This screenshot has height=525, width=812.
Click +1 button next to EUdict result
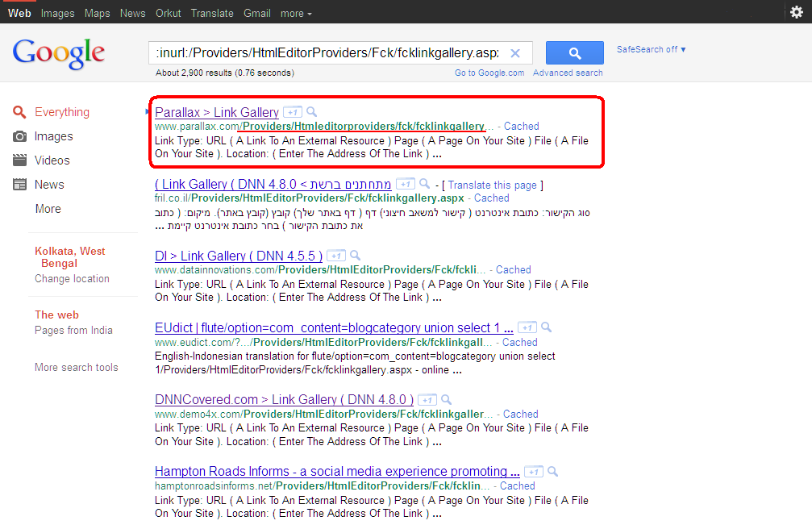click(x=527, y=327)
